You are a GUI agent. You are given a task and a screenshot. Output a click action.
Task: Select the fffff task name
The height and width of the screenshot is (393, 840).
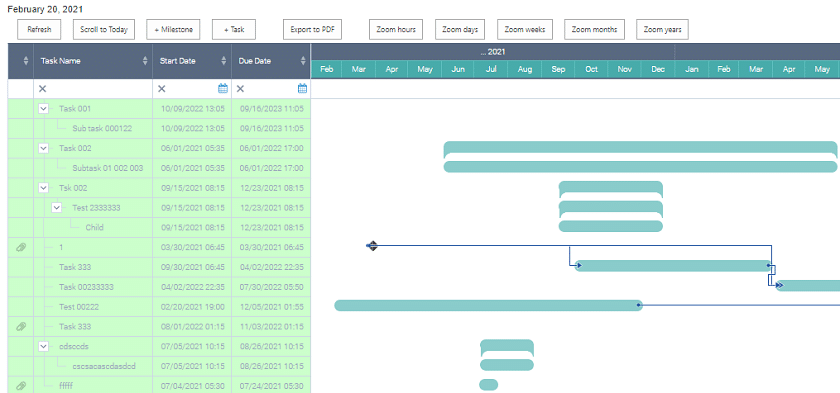click(66, 386)
